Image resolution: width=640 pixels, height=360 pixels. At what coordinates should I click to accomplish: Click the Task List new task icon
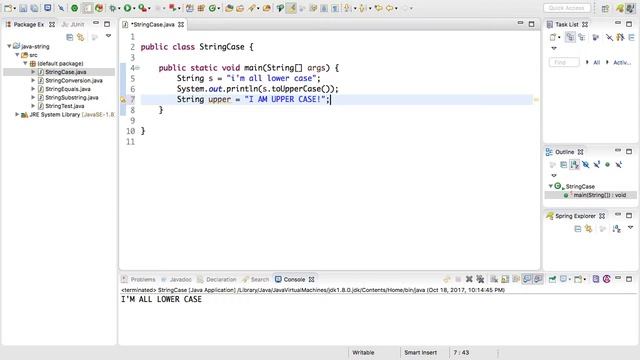[x=553, y=37]
